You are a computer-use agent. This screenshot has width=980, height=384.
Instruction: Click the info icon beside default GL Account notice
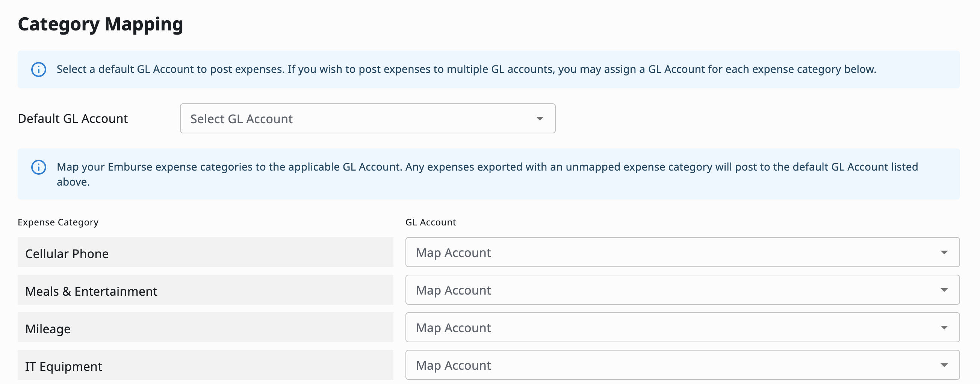click(38, 70)
